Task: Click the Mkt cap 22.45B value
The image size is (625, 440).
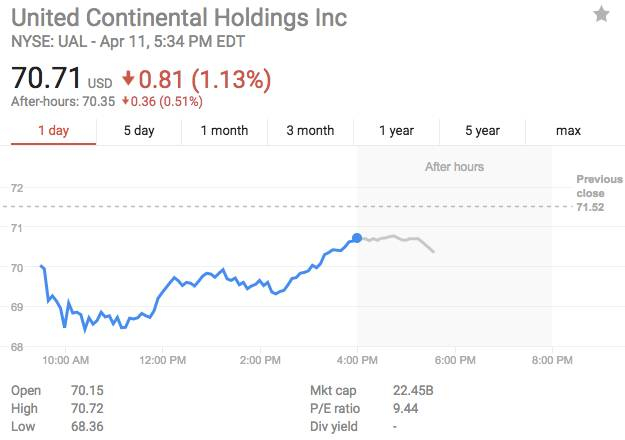Action: point(413,390)
